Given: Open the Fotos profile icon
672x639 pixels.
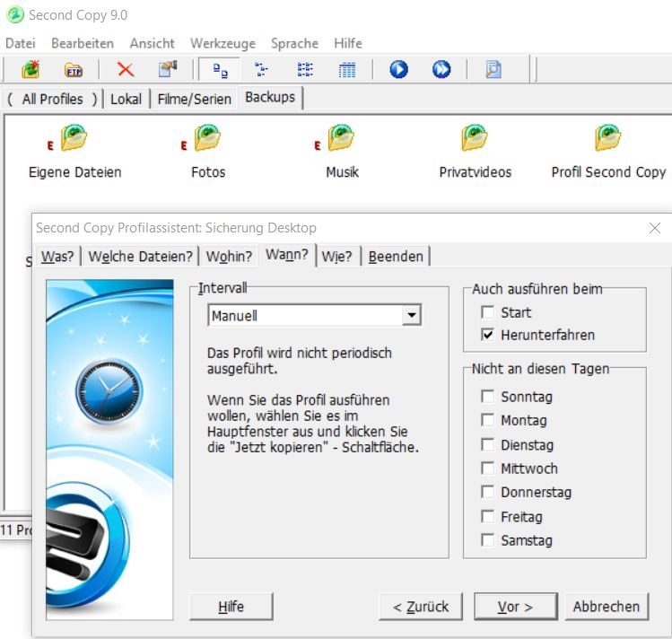Looking at the screenshot, I should [x=207, y=139].
